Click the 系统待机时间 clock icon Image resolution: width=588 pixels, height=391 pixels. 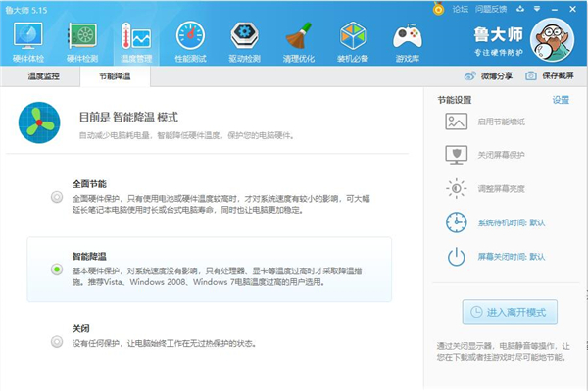pyautogui.click(x=456, y=222)
